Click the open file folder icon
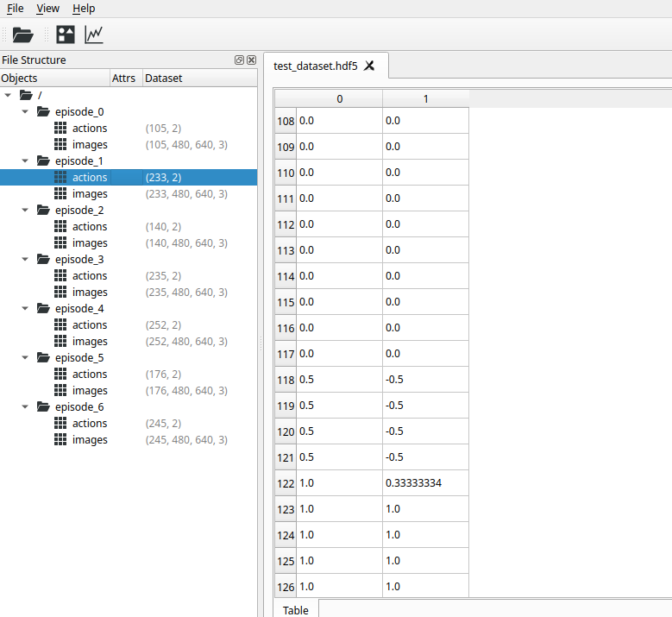 pyautogui.click(x=23, y=35)
